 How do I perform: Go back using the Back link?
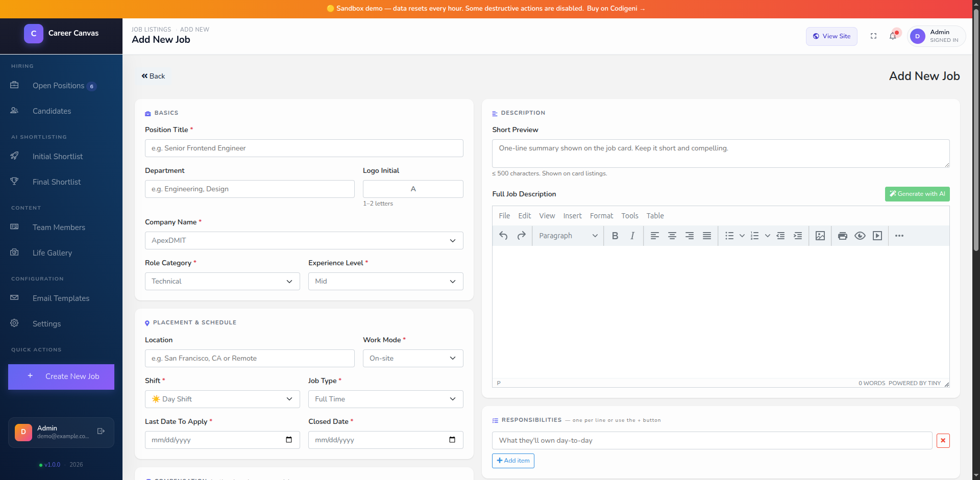pos(154,76)
